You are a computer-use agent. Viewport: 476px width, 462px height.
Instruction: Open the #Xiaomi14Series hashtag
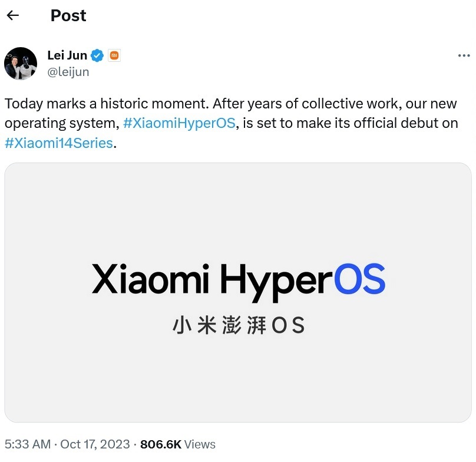(58, 143)
